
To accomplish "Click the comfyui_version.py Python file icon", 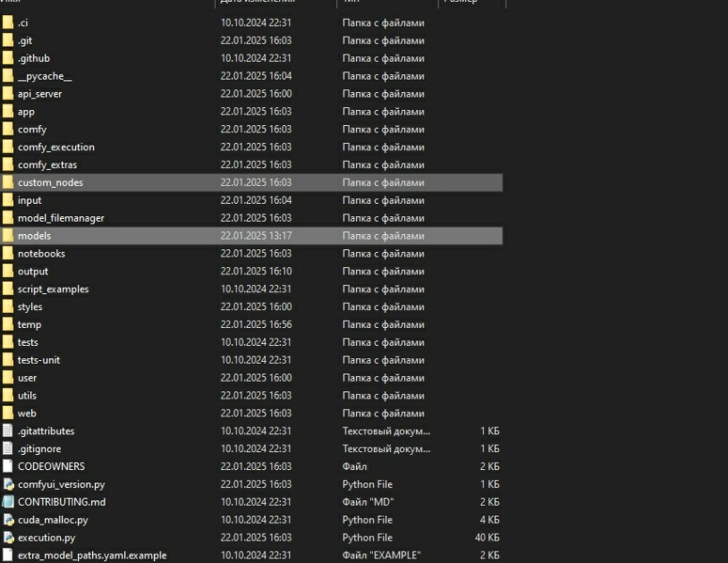I will coord(8,484).
